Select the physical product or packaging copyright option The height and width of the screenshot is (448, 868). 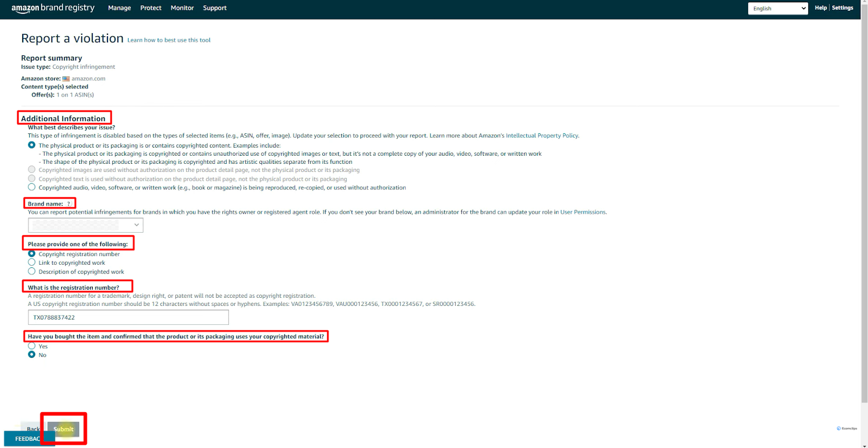point(31,145)
